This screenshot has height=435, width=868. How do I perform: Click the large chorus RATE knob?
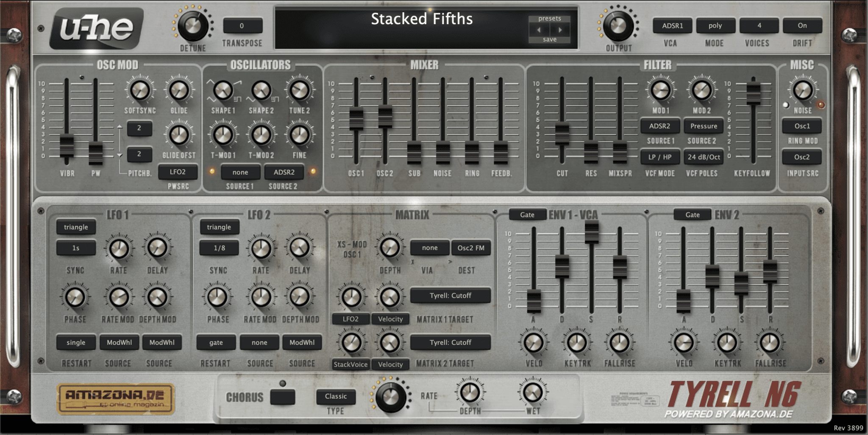coord(390,397)
